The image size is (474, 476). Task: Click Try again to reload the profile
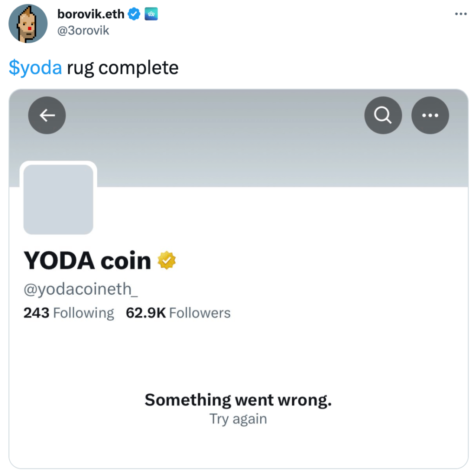tap(238, 419)
